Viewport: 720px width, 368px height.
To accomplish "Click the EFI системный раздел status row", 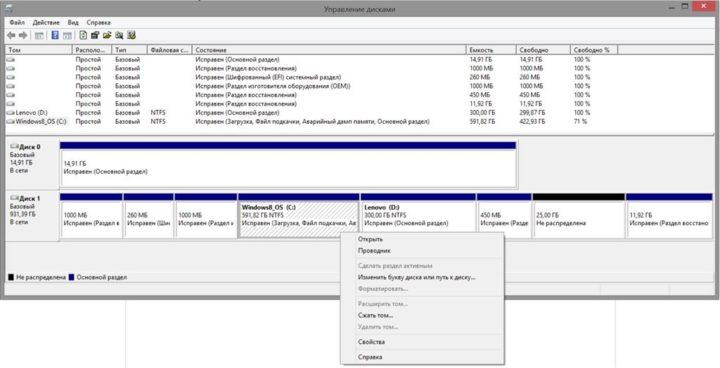I will (268, 77).
